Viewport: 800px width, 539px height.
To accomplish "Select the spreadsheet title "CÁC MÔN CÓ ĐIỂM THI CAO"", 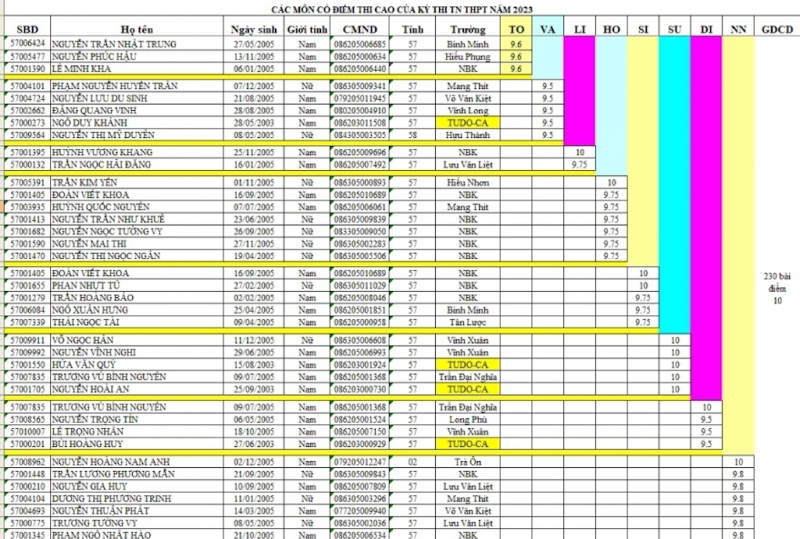I will pyautogui.click(x=400, y=8).
